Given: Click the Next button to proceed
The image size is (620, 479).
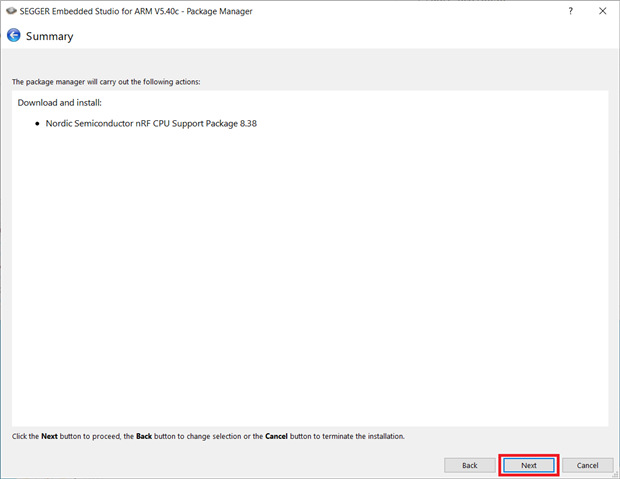Looking at the screenshot, I should coord(529,465).
